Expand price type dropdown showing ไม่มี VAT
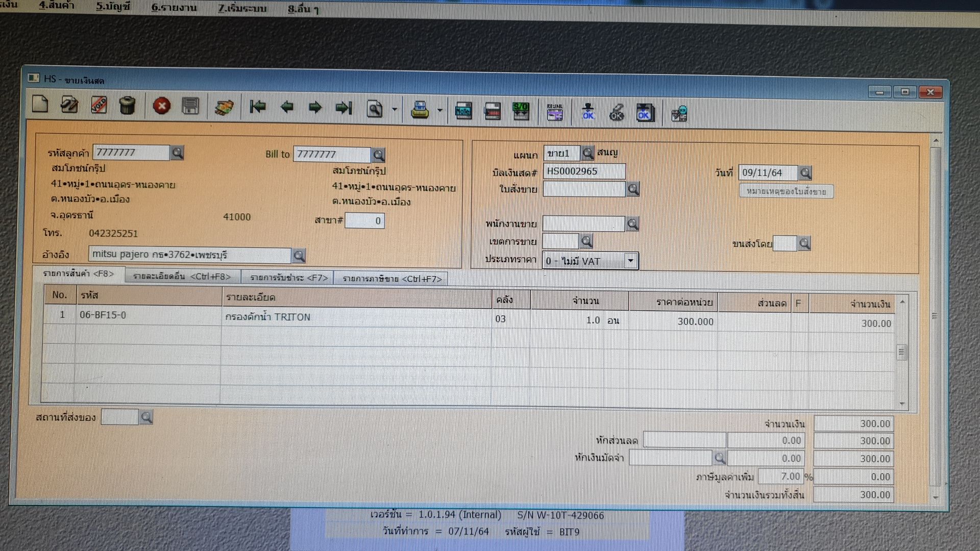Viewport: 980px width, 551px height. [630, 261]
